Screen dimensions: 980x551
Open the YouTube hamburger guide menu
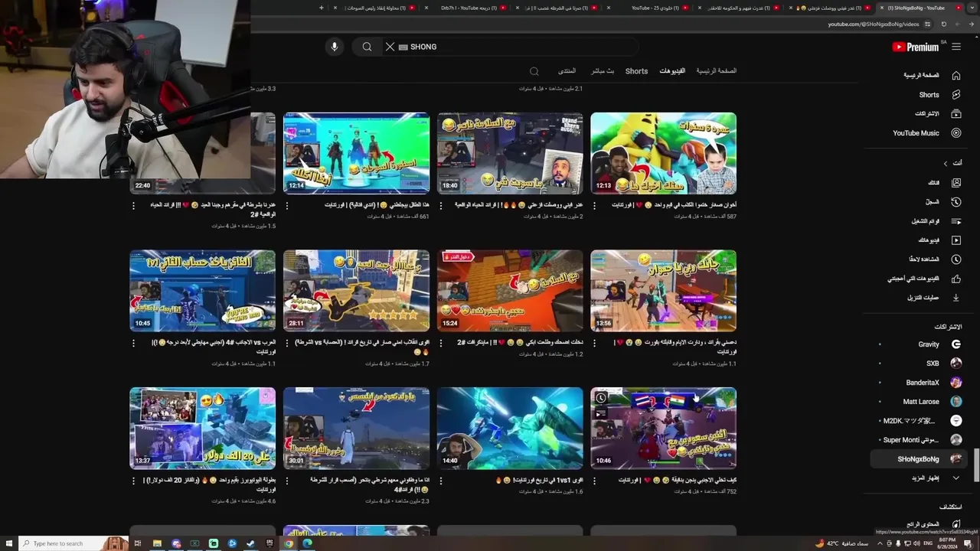(x=956, y=47)
